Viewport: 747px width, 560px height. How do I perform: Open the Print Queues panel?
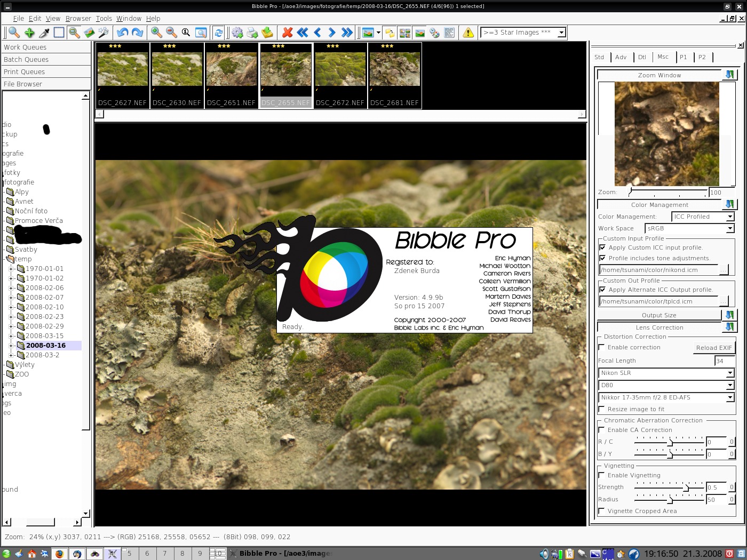[x=46, y=71]
